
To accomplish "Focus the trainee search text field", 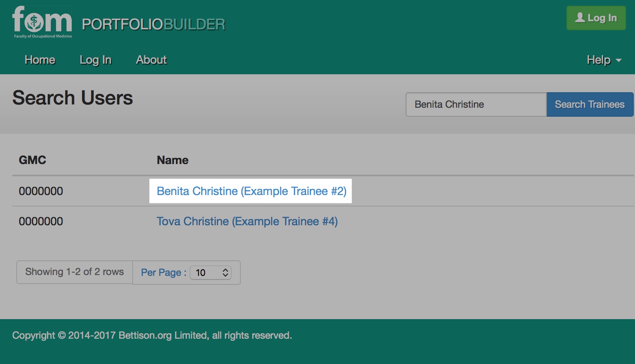I will pyautogui.click(x=476, y=104).
